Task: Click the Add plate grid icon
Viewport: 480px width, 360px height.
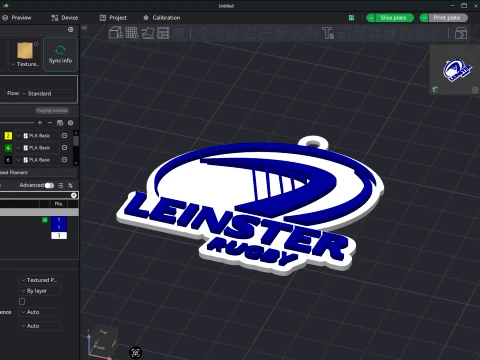Action: tap(132, 33)
